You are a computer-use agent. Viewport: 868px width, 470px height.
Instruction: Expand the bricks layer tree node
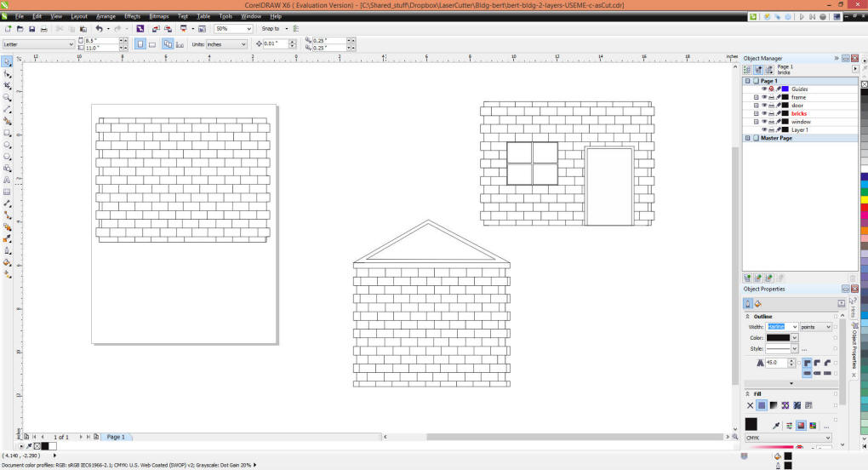tap(756, 114)
